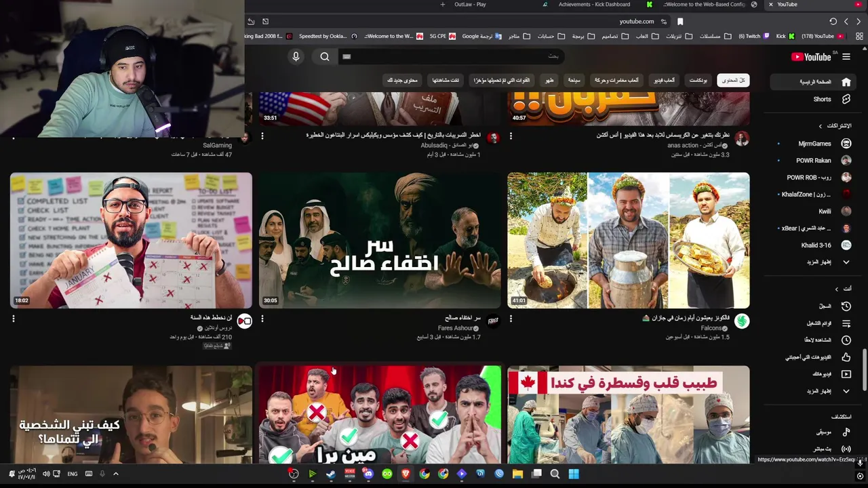
Task: Open the You (أنت) header chevron
Action: pos(837,289)
